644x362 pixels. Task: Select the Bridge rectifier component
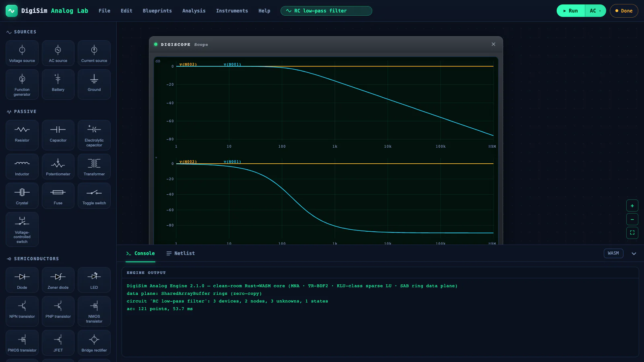[x=94, y=343]
